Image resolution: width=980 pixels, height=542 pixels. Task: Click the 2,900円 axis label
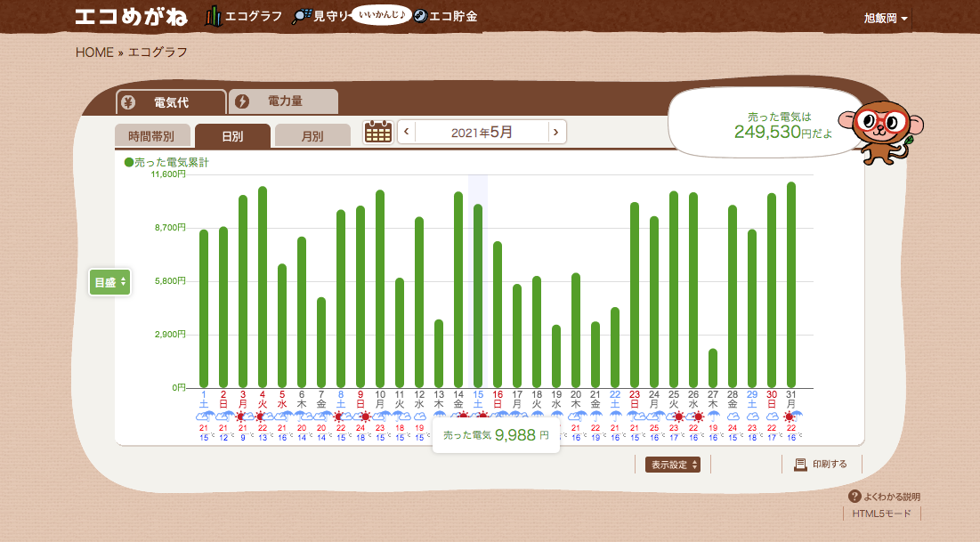pos(171,335)
